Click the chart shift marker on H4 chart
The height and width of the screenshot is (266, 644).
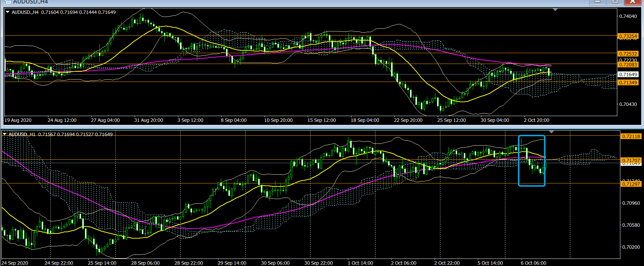pos(555,10)
